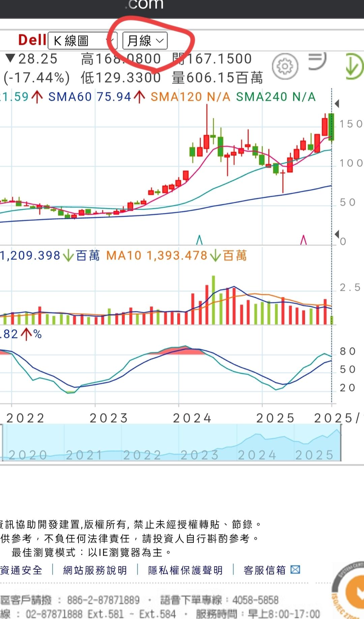
Task: Click the black triangle marker near 150 axis
Action: click(x=336, y=103)
